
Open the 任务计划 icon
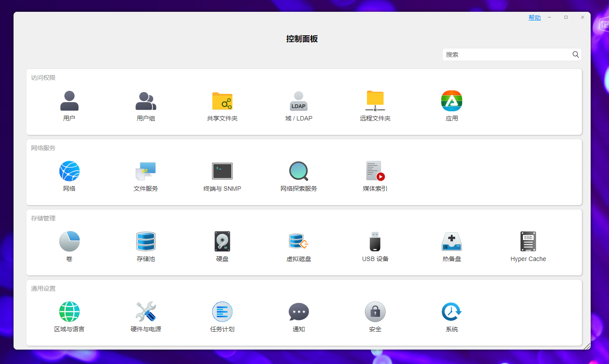(222, 312)
